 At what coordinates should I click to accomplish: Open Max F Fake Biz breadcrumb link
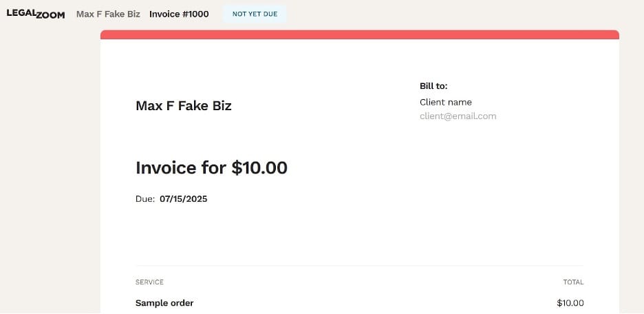tap(108, 14)
